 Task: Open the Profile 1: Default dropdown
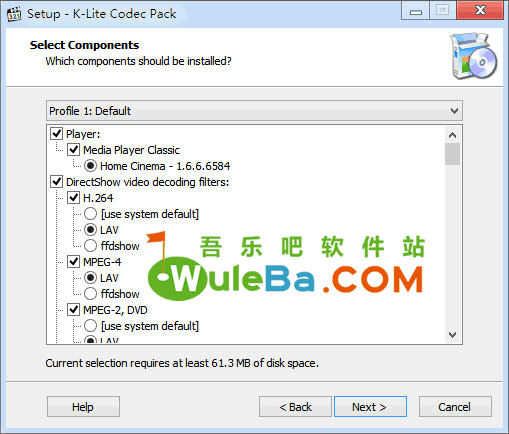pyautogui.click(x=254, y=111)
